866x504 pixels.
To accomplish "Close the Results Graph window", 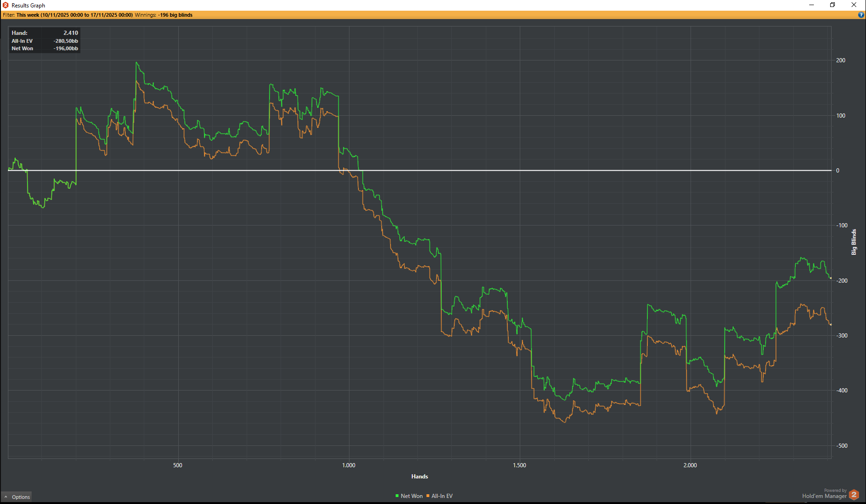I will point(854,5).
